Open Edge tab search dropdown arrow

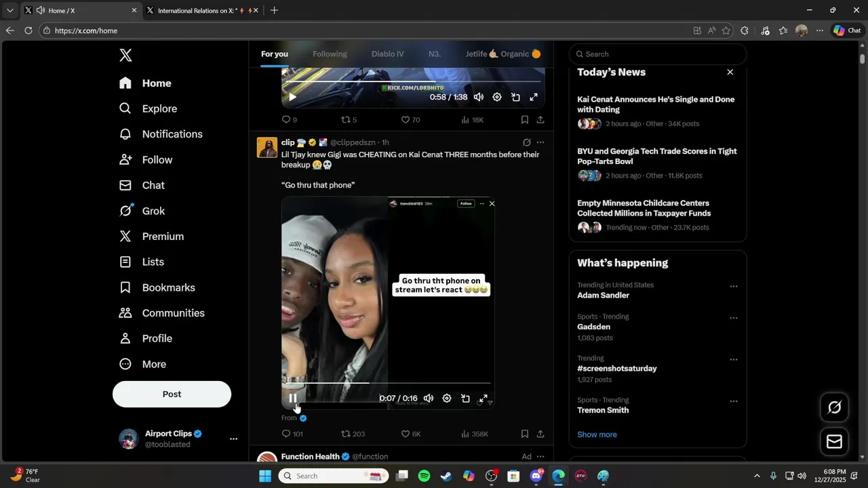[x=9, y=10]
